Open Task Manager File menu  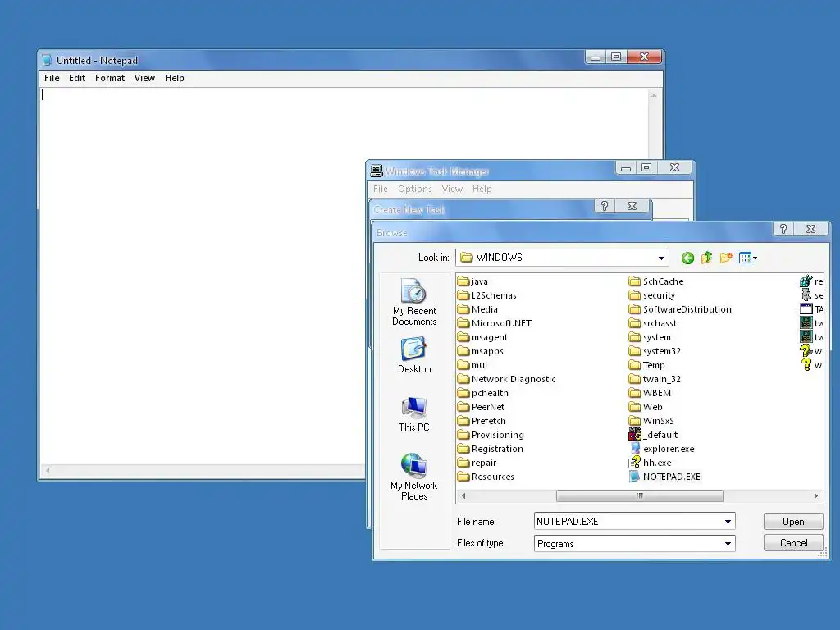pos(381,189)
